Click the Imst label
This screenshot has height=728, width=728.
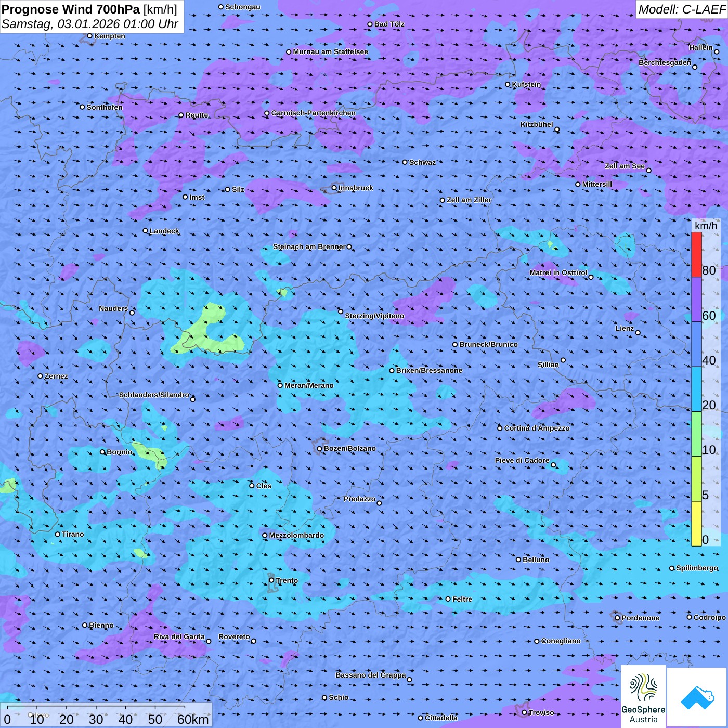click(197, 197)
